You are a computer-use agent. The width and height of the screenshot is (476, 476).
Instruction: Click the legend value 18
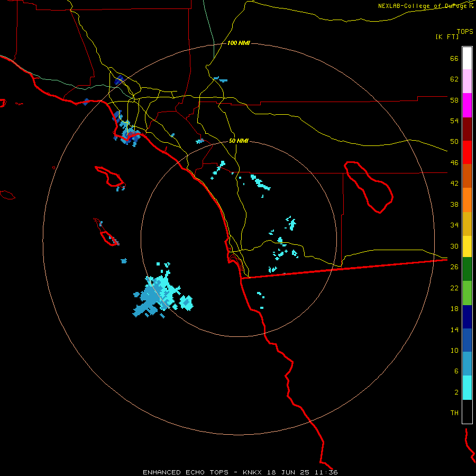coord(454,309)
